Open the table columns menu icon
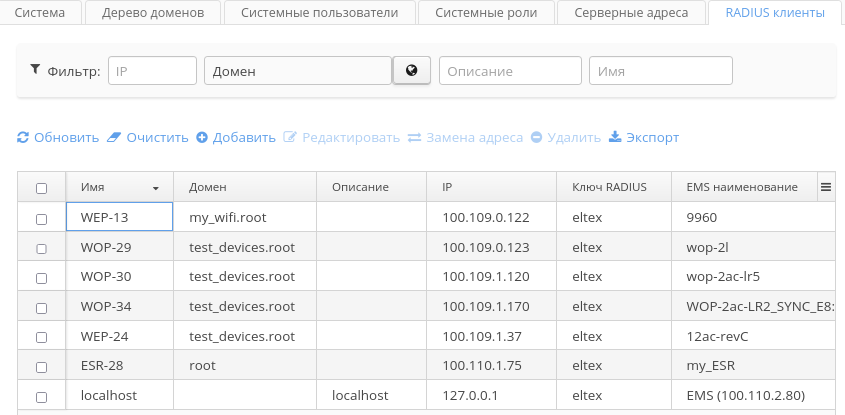 826,187
